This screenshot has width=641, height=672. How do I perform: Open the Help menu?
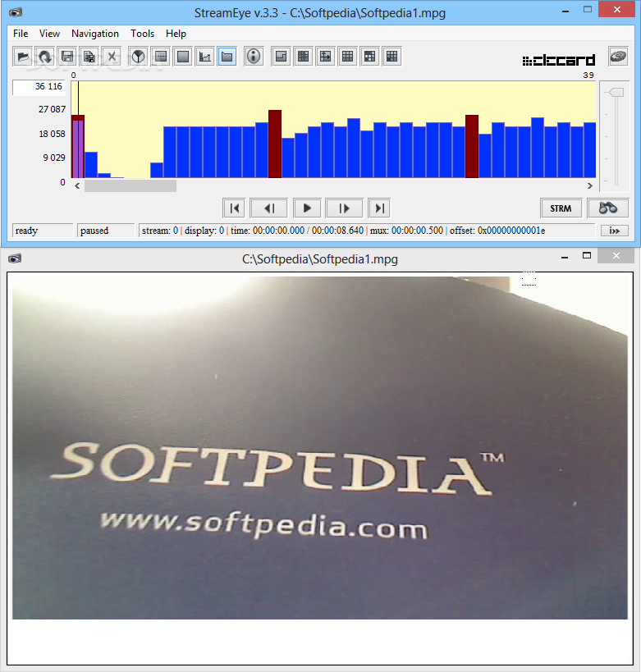point(176,34)
